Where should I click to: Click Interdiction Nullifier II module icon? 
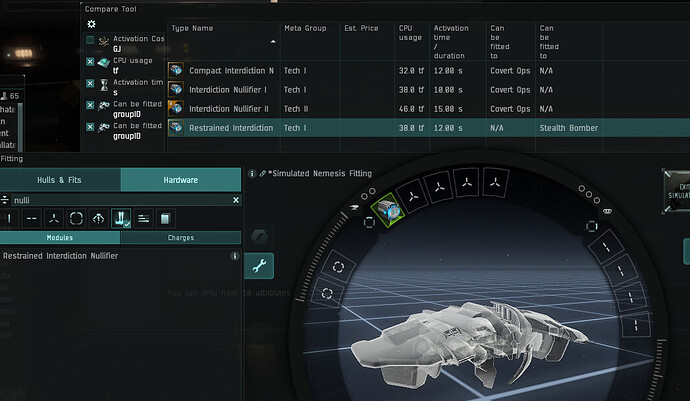(x=176, y=108)
